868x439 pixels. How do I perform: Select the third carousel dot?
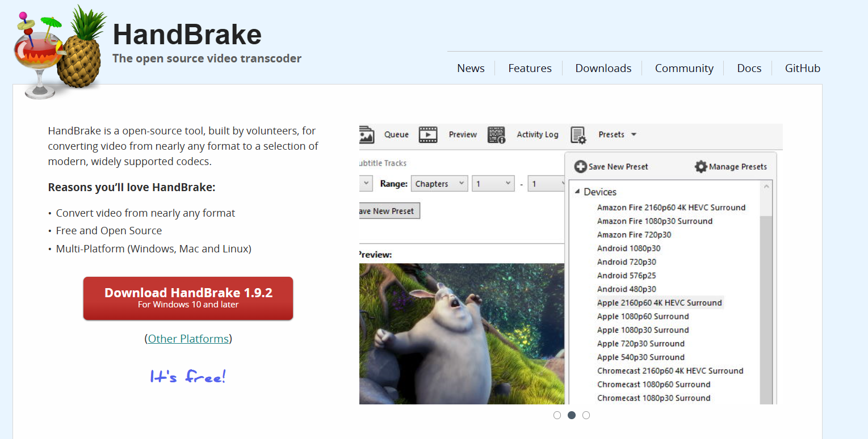point(586,415)
